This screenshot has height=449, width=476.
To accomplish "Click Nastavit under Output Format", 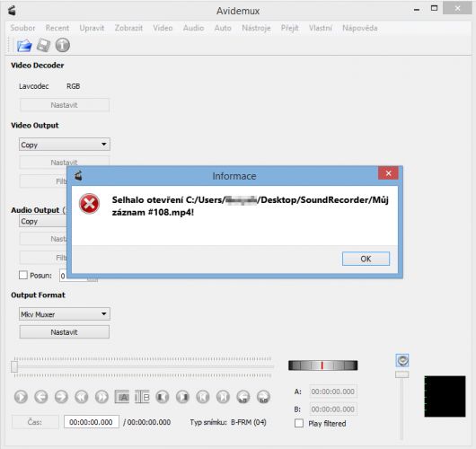I will [x=65, y=332].
